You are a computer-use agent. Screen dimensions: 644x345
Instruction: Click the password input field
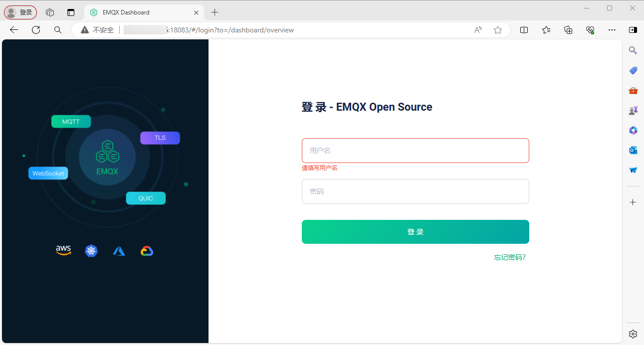coord(415,191)
